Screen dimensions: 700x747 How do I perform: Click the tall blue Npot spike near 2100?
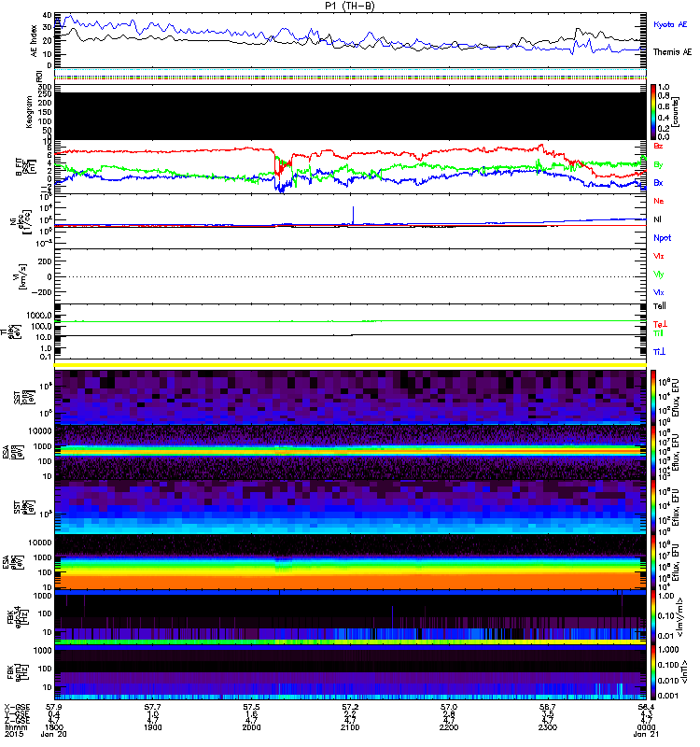coord(354,215)
